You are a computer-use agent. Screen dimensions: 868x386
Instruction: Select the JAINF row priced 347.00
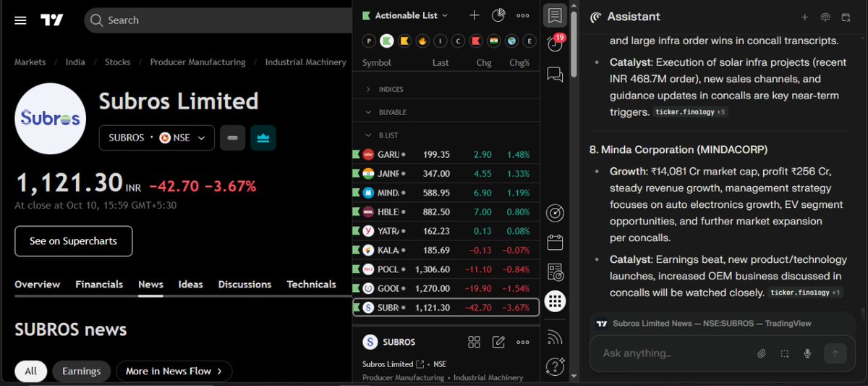pyautogui.click(x=446, y=174)
